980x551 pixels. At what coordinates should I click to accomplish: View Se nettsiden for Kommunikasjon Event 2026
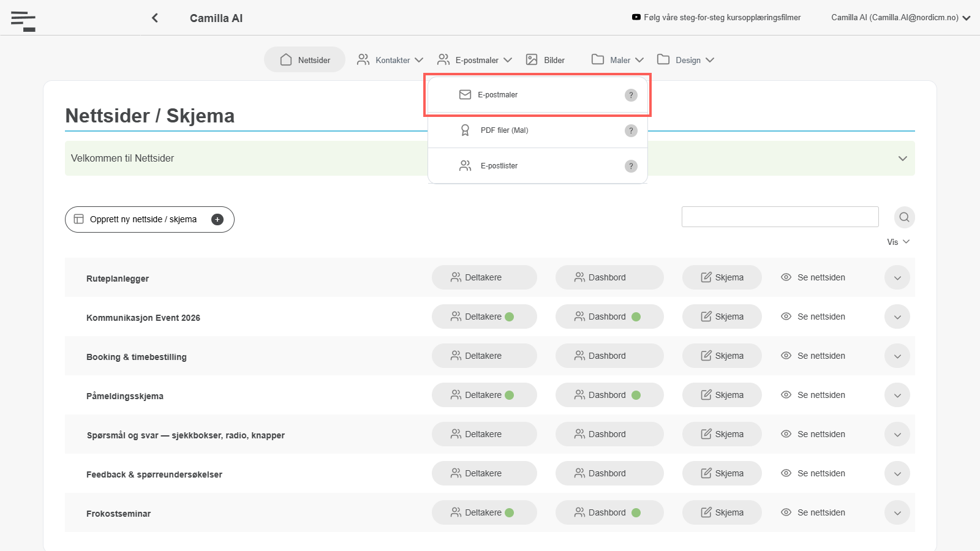coord(813,317)
